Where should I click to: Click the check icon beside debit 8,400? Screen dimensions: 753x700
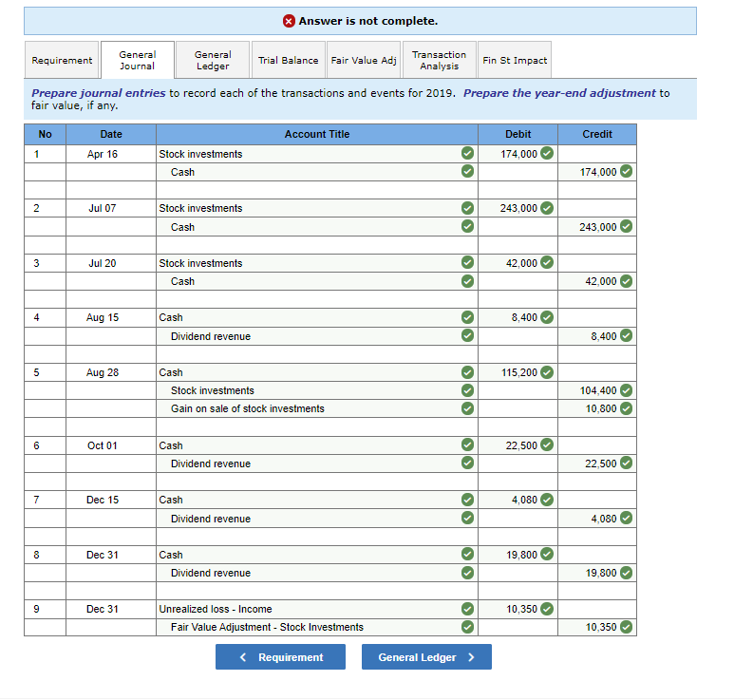tap(547, 317)
